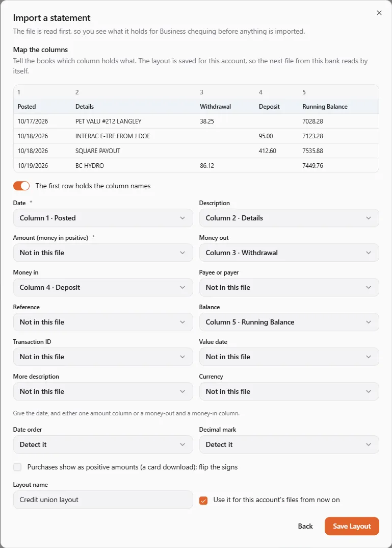Click the '7449.76' running balance value
The height and width of the screenshot is (548, 392).
tap(313, 166)
